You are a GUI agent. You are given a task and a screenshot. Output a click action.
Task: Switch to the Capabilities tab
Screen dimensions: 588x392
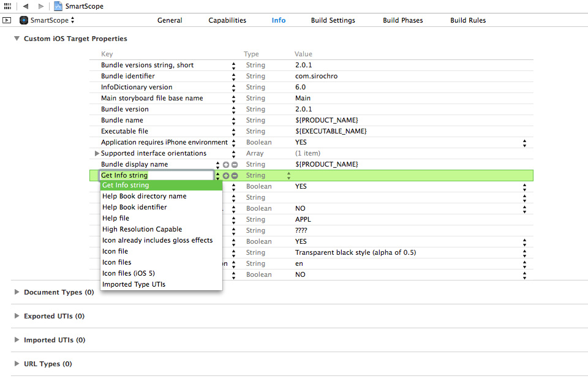227,20
